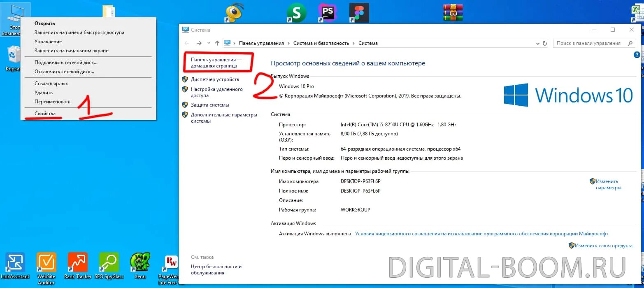Viewport: 644px width, 288px height.
Task: Go to Система и безопасность breadcrumb
Action: point(321,43)
